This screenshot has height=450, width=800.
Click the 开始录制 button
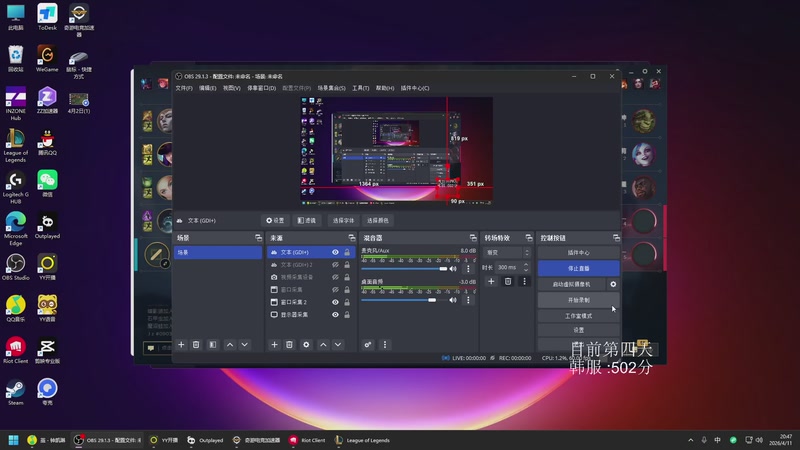pyautogui.click(x=579, y=300)
